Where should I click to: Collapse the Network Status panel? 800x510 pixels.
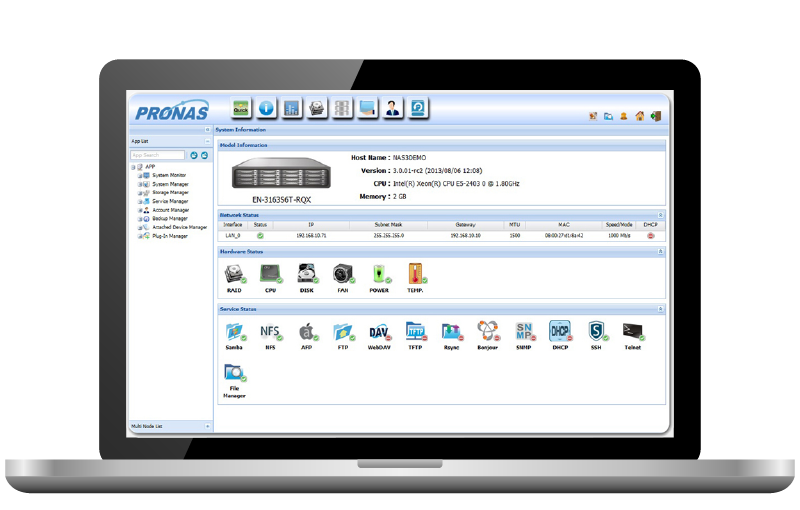pyautogui.click(x=660, y=215)
